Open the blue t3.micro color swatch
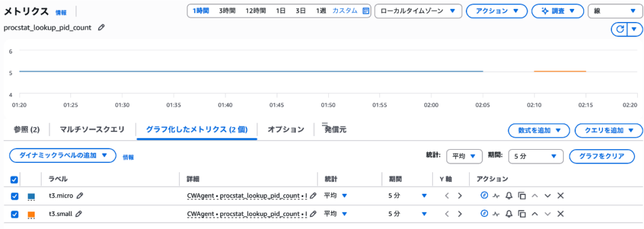The image size is (644, 229). [31, 196]
